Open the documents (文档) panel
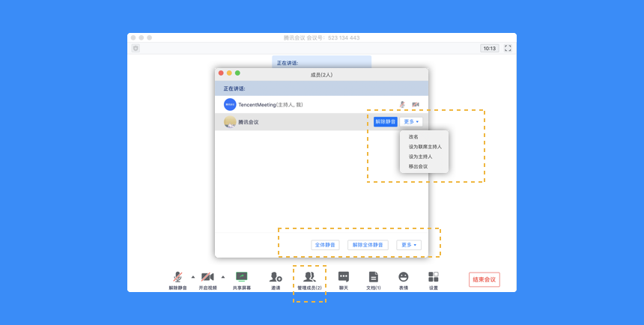 point(374,281)
